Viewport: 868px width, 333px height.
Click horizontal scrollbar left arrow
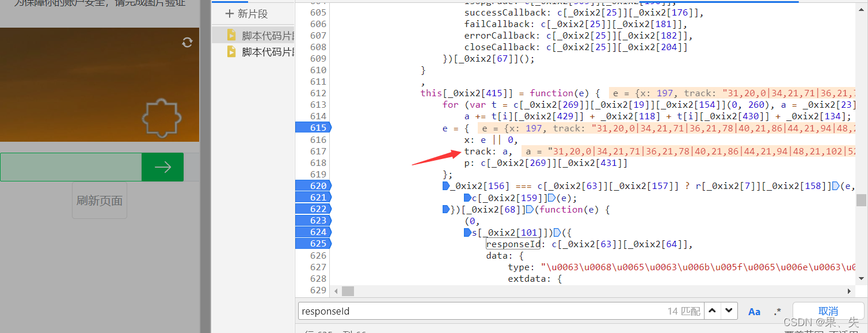point(336,291)
